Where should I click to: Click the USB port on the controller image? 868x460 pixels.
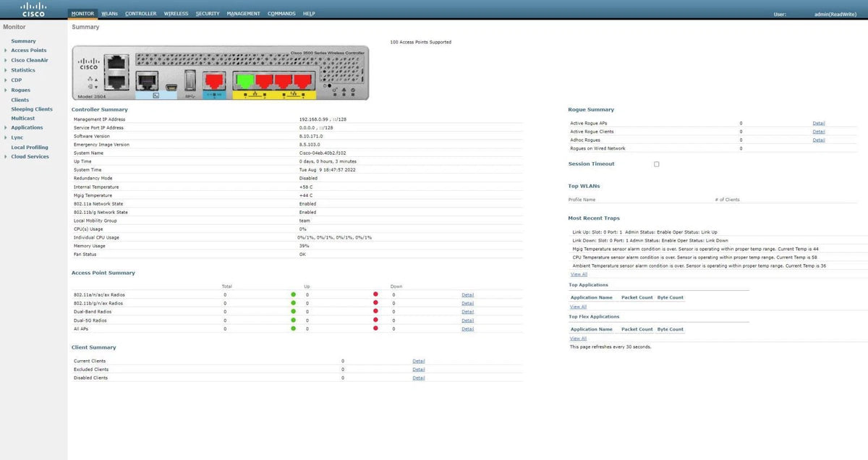pos(190,81)
